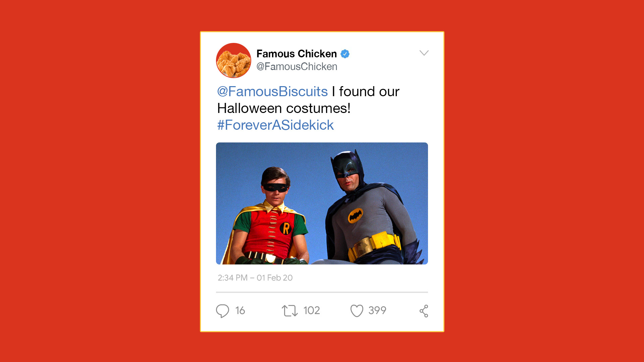Open the attached costume photo
Image resolution: width=644 pixels, height=362 pixels.
322,203
